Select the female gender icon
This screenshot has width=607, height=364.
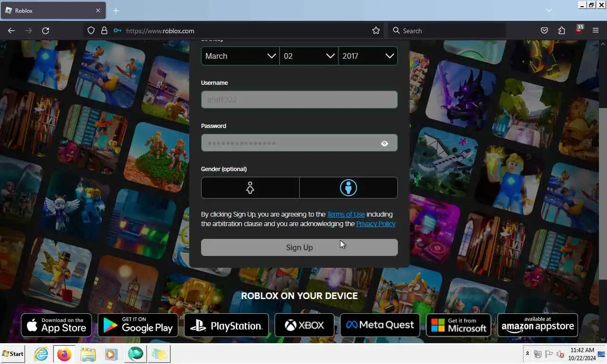click(250, 188)
